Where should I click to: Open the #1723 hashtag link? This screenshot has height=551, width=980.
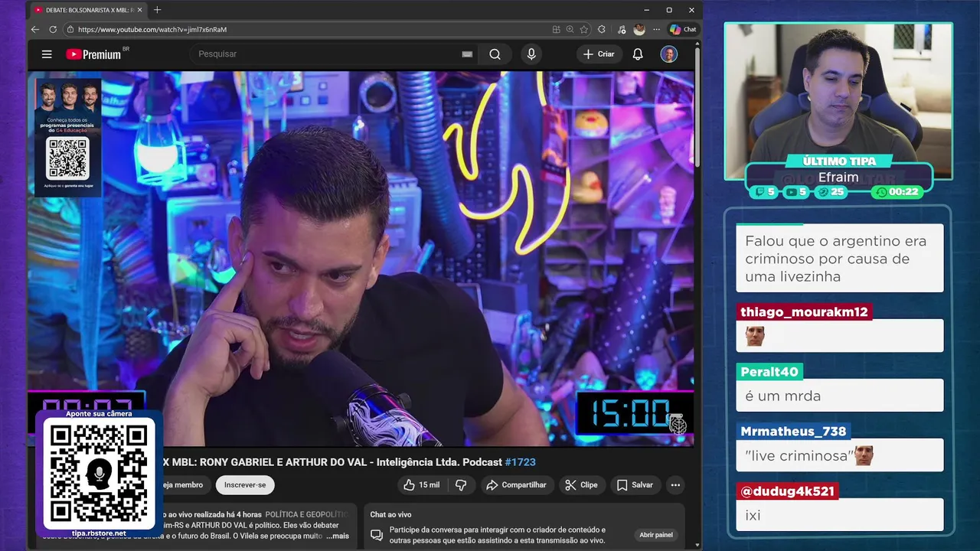click(x=521, y=462)
